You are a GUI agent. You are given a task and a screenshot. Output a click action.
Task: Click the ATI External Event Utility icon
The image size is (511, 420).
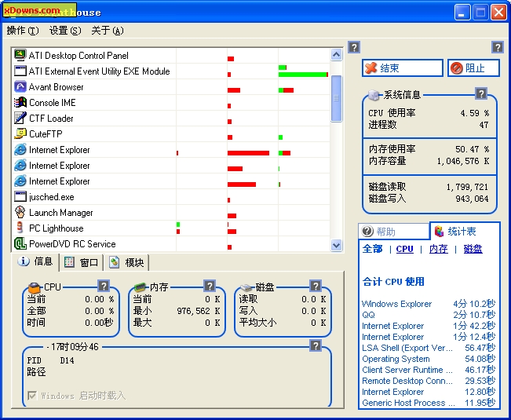pyautogui.click(x=20, y=71)
